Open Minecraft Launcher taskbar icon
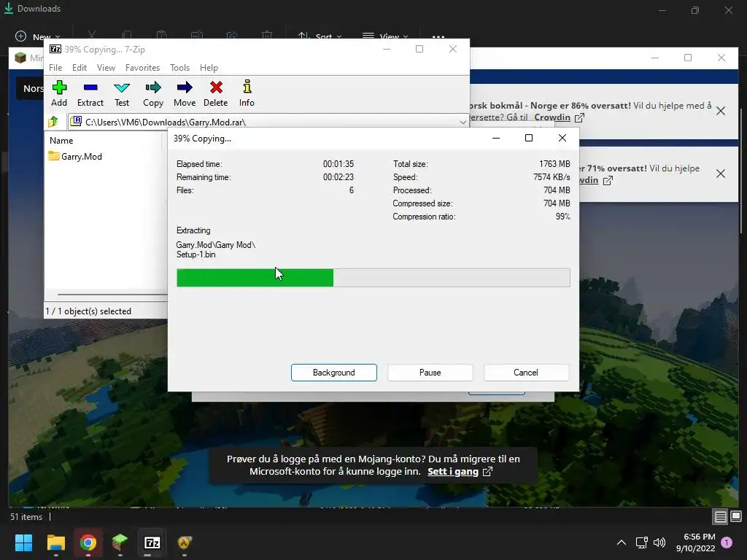The height and width of the screenshot is (560, 747). click(120, 542)
